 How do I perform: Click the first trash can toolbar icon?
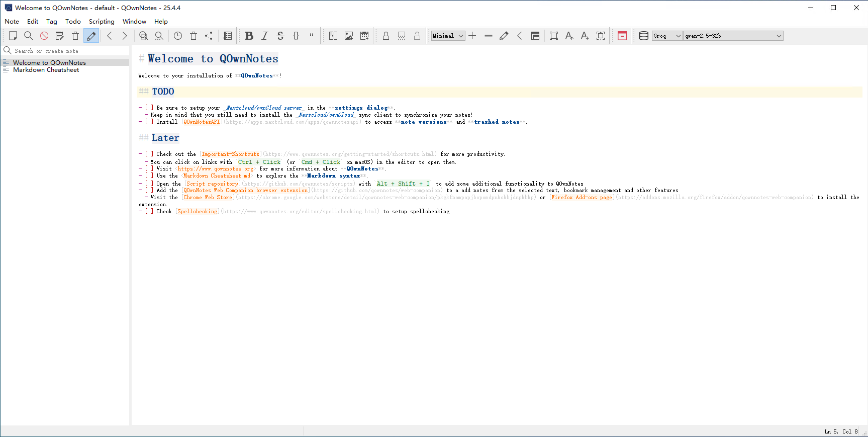point(75,36)
